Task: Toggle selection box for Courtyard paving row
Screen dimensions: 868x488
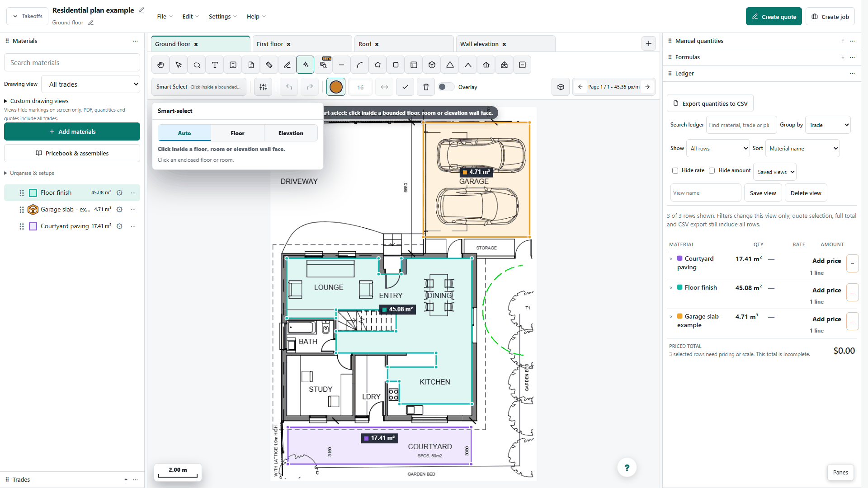Action: 852,263
